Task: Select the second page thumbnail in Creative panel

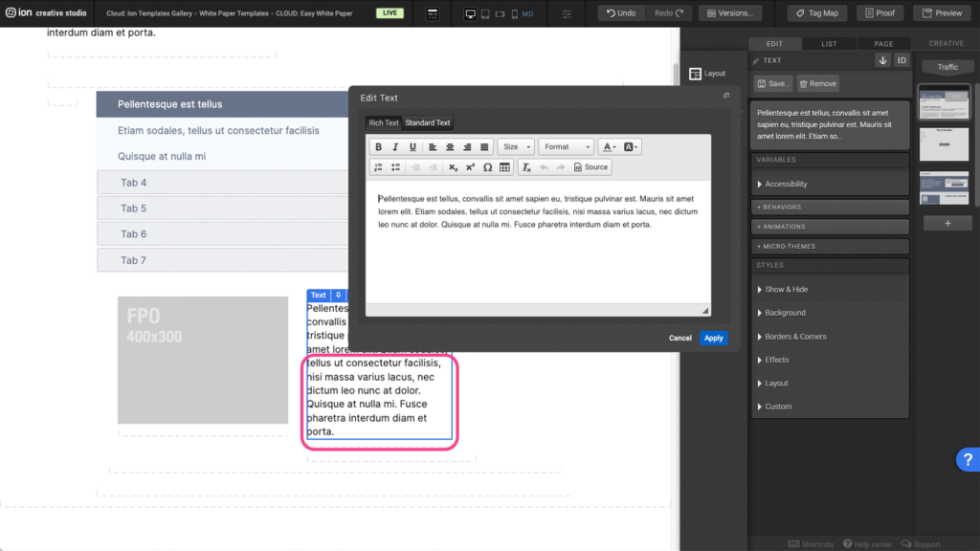Action: coord(944,144)
